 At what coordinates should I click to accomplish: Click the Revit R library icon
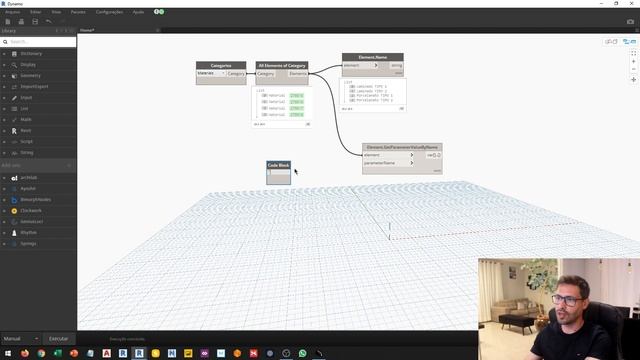click(x=14, y=131)
